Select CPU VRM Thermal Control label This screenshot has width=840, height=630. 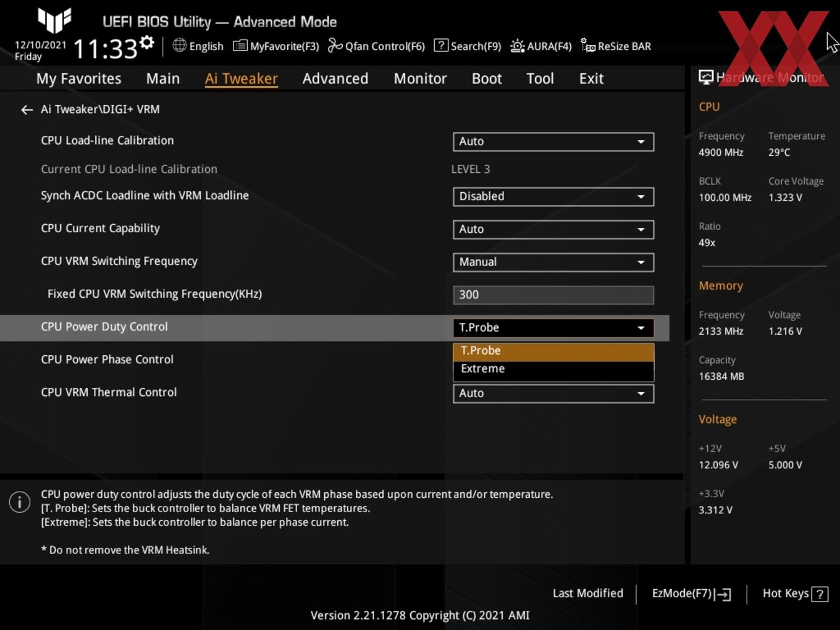109,392
